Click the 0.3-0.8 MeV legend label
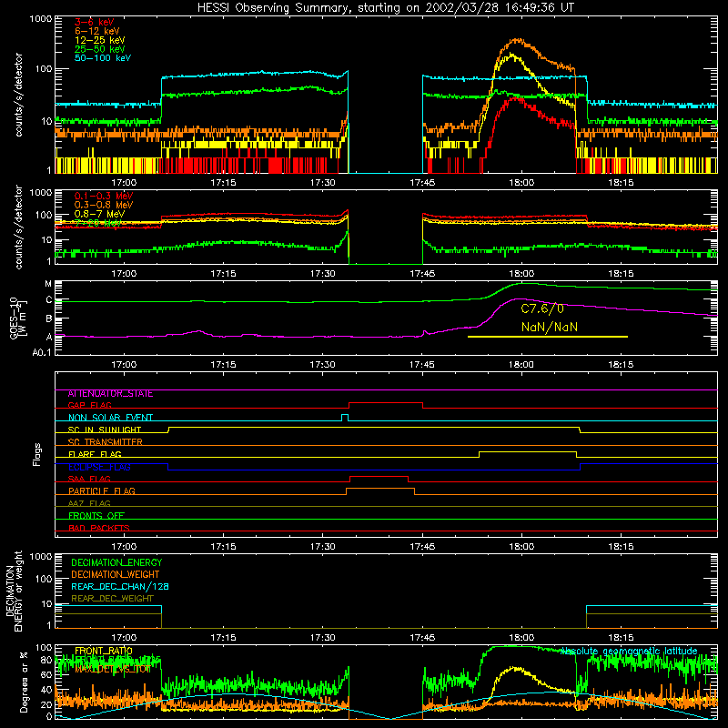The width and height of the screenshot is (728, 728). [104, 205]
